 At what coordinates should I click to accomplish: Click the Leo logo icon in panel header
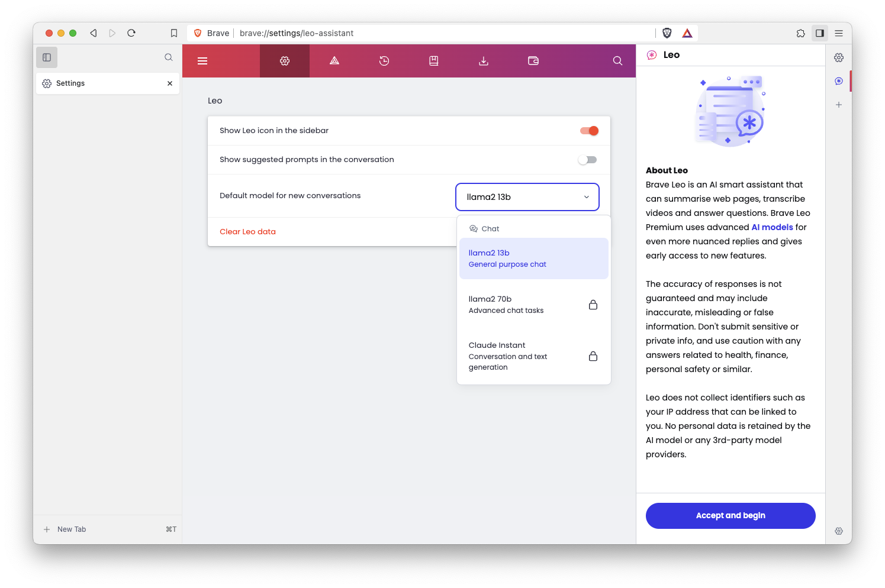coord(652,55)
